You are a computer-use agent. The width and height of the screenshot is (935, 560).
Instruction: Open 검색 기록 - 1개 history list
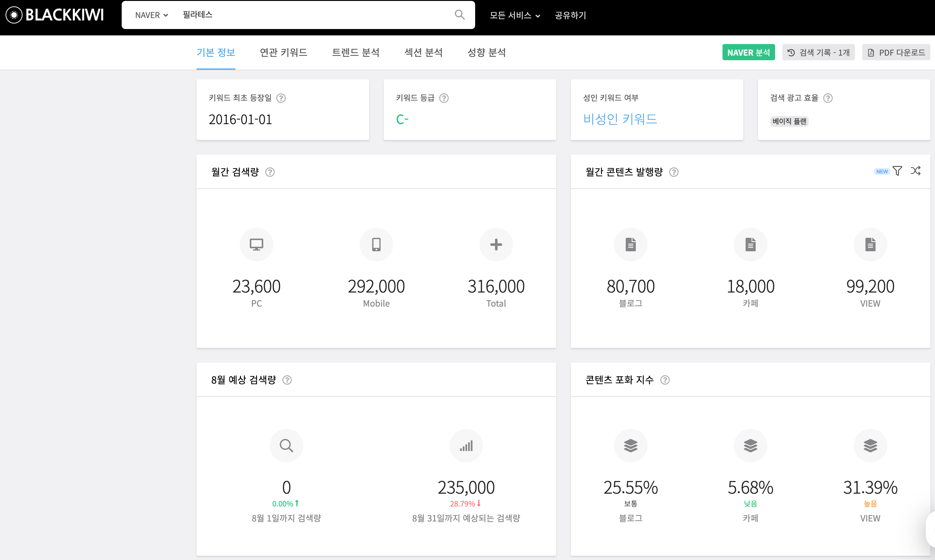tap(818, 53)
